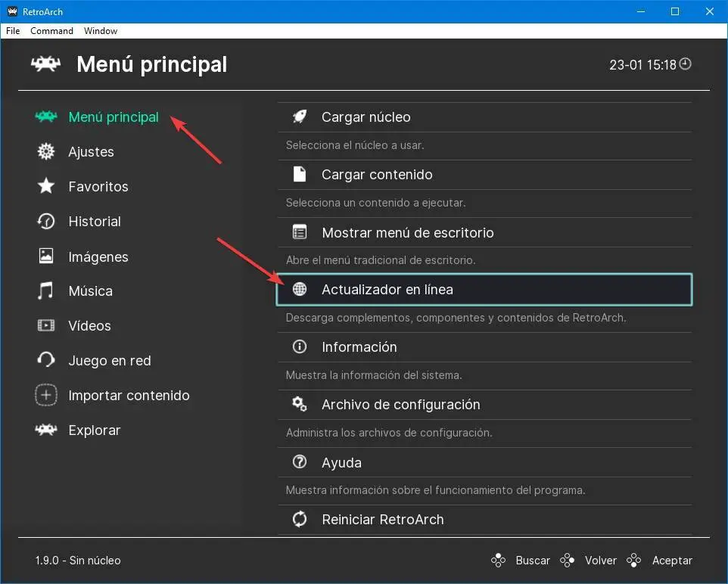The width and height of the screenshot is (728, 584).
Task: Click the Aceptar label in the footer
Action: pos(672,561)
